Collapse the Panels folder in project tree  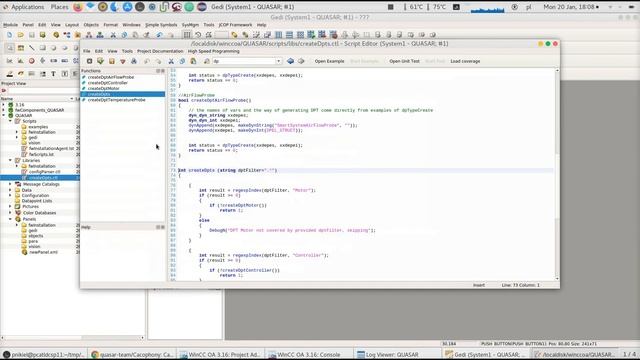[11, 219]
